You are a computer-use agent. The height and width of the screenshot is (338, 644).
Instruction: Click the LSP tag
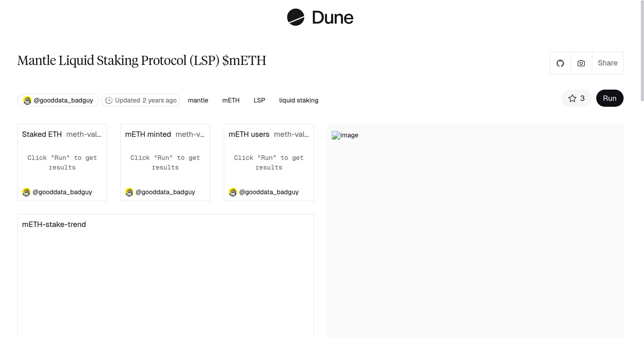pos(259,100)
